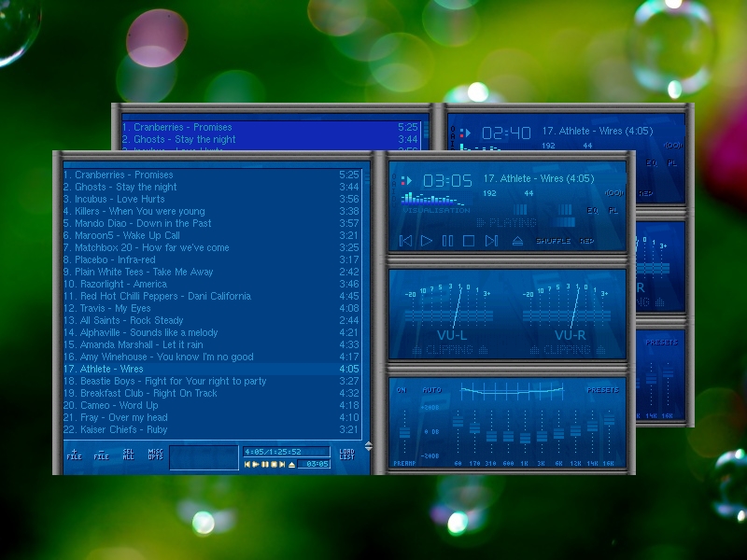
Task: Select track '6. Maroon5 - Wake Up Call'
Action: tap(212, 235)
